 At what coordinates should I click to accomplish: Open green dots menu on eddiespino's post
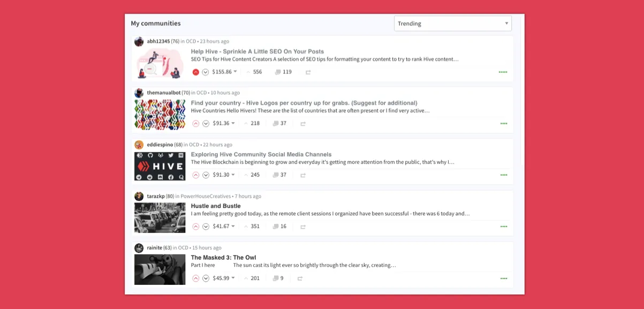point(504,175)
